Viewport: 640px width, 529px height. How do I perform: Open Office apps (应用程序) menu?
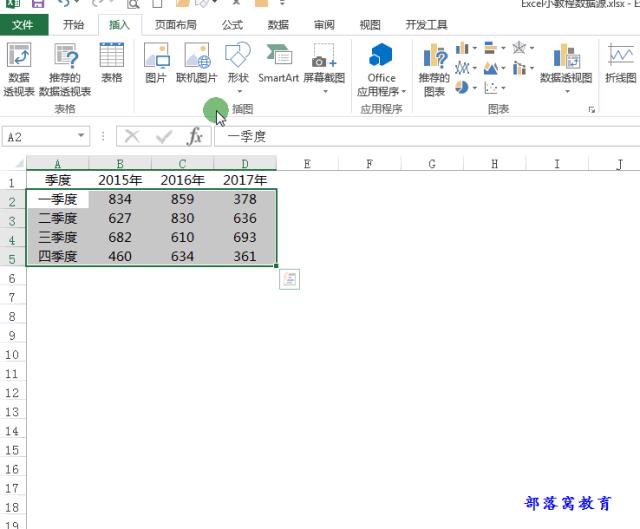381,69
